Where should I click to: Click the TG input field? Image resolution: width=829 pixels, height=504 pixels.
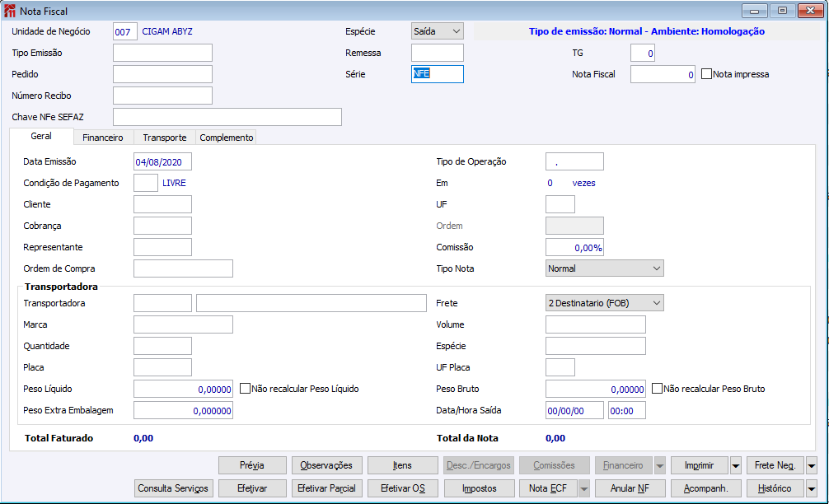tap(643, 53)
